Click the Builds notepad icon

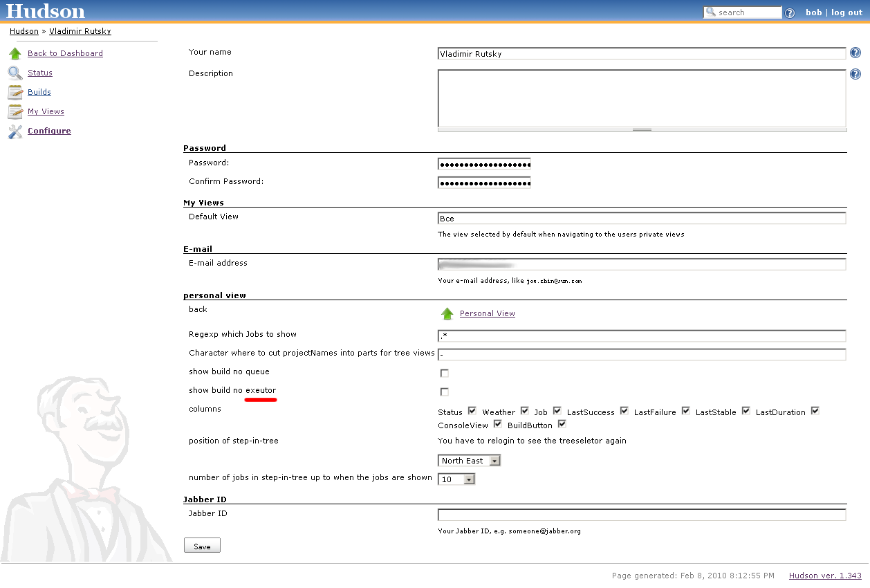point(15,93)
